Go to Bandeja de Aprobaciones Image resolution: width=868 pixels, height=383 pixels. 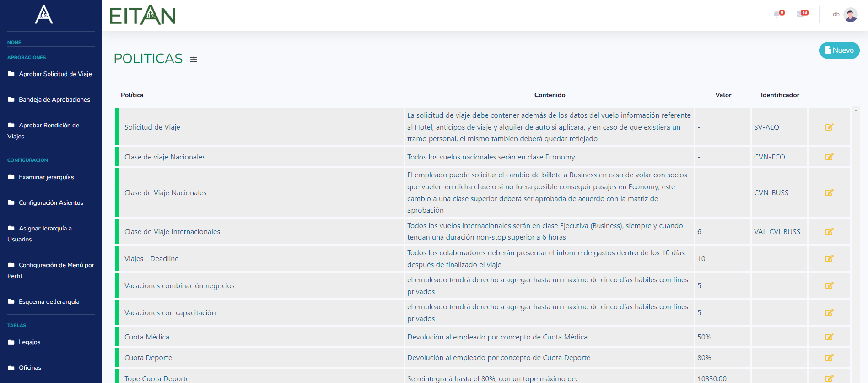tap(54, 100)
